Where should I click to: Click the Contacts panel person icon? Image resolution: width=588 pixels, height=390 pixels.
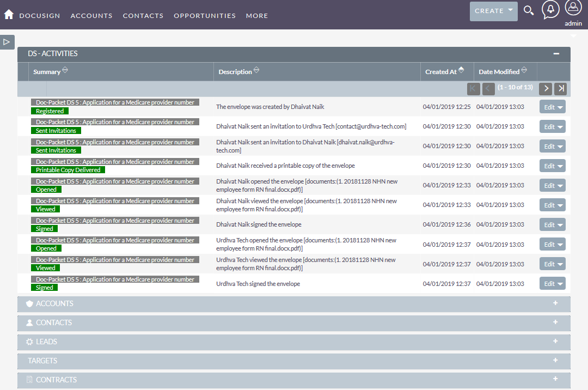click(29, 322)
